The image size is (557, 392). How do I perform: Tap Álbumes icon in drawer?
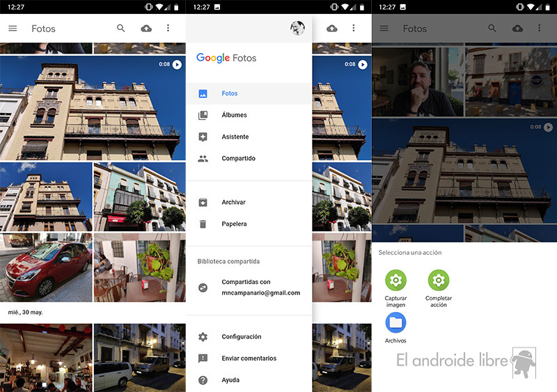pyautogui.click(x=203, y=115)
